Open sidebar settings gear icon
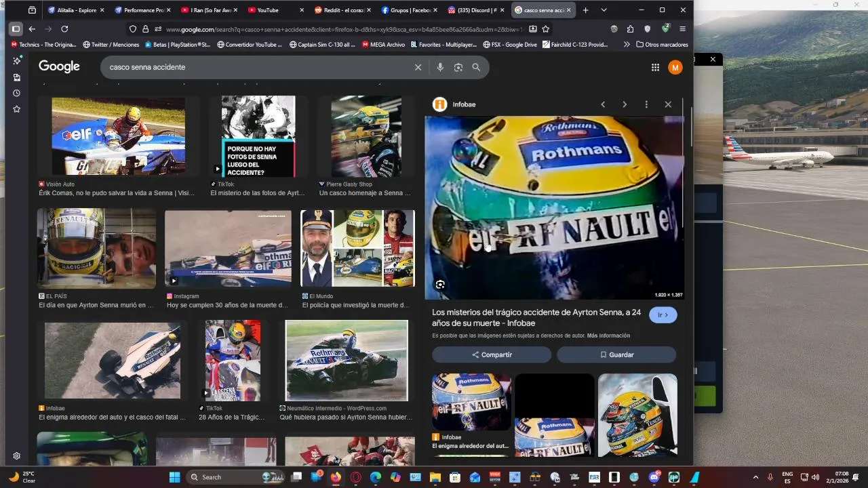The width and height of the screenshot is (868, 488). (16, 456)
